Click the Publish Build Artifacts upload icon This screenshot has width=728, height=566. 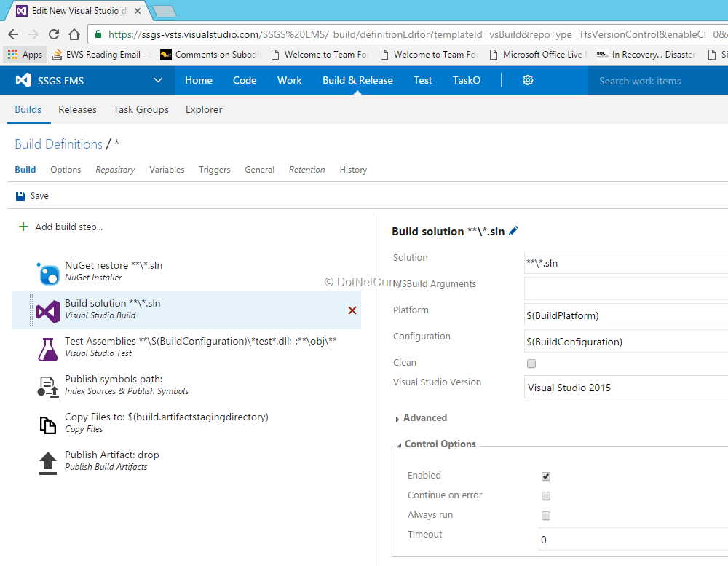pyautogui.click(x=48, y=463)
